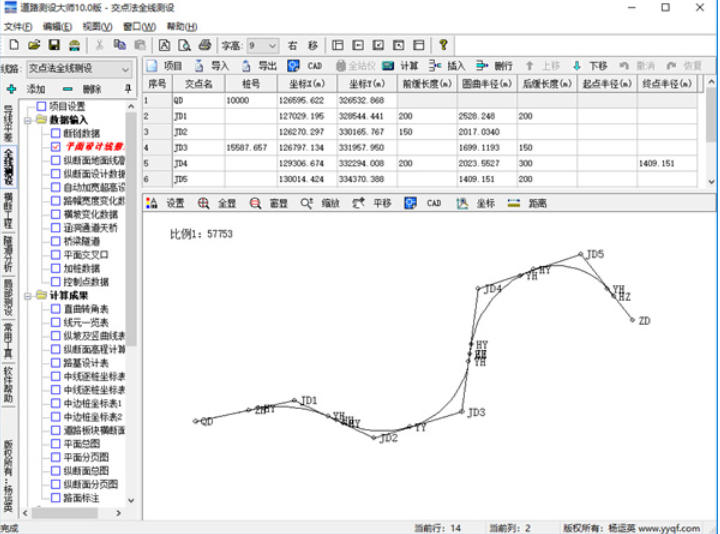Open the 文件(F) menu

tap(18, 27)
